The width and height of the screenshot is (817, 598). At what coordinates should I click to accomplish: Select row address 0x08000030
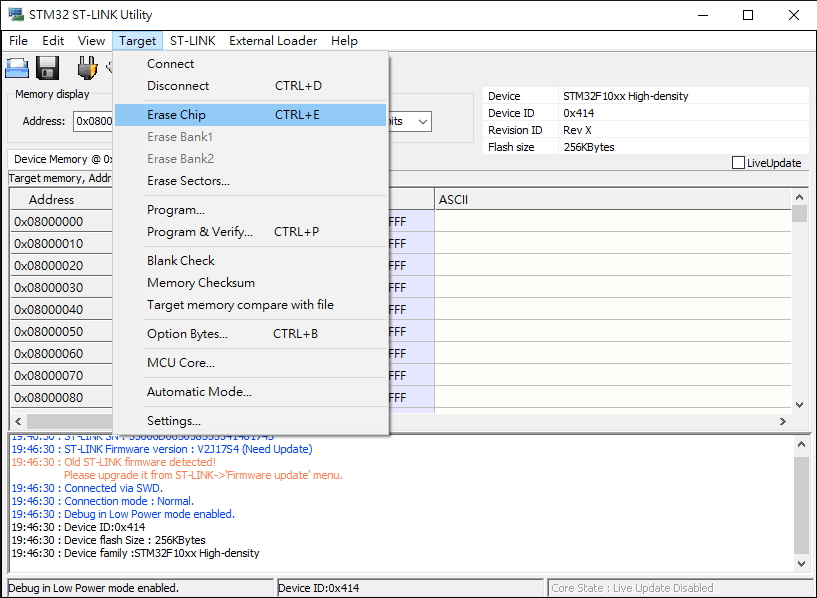click(48, 288)
